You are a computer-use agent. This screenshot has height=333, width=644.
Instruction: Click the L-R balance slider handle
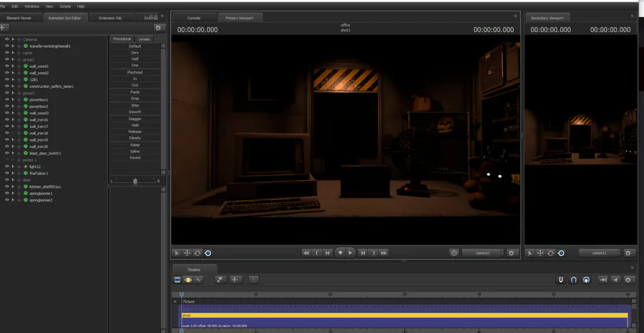click(x=135, y=181)
